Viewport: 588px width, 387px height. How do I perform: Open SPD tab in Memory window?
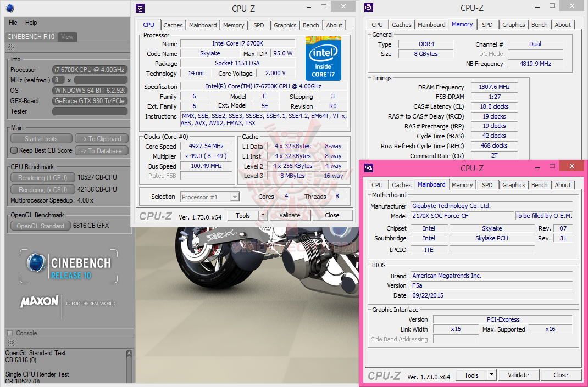[x=487, y=25]
